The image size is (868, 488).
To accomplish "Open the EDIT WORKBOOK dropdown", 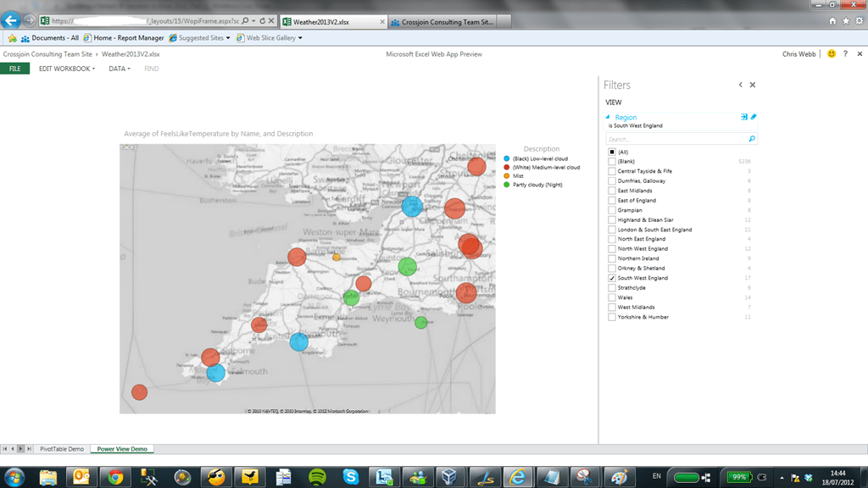I will click(x=66, y=69).
